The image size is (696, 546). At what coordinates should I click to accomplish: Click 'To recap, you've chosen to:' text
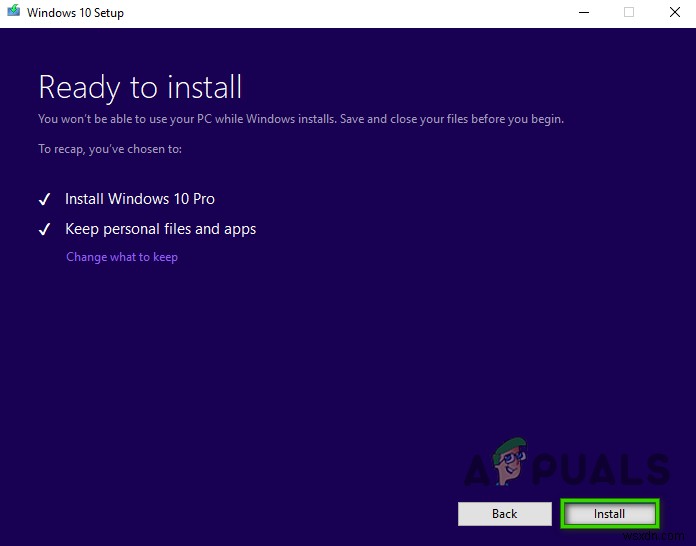pos(110,149)
